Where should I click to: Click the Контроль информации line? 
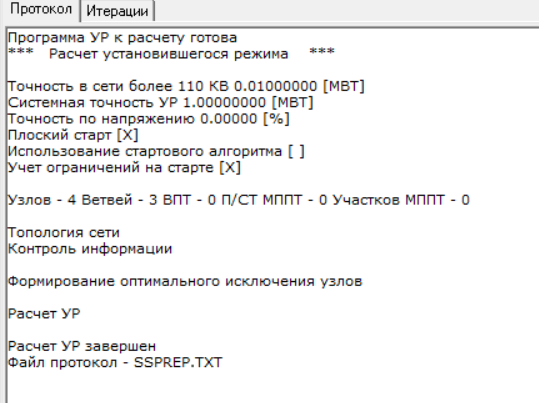click(x=90, y=249)
